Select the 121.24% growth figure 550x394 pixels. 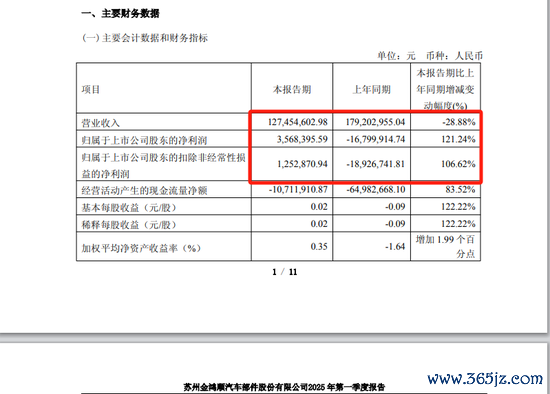click(x=458, y=139)
